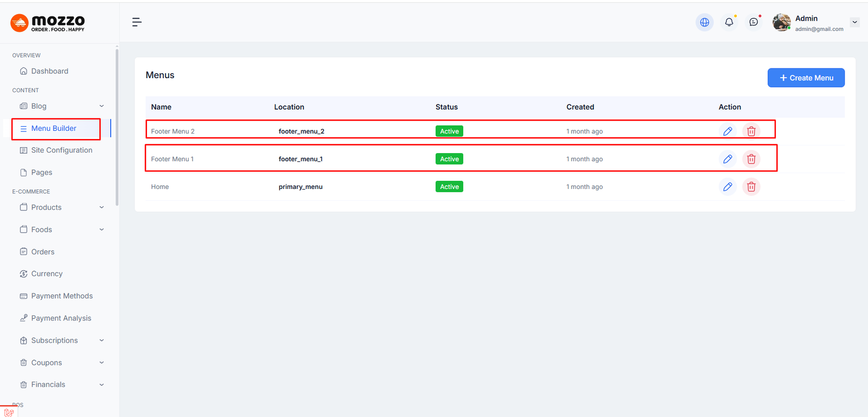Expand the Foods submenu
868x417 pixels.
pyautogui.click(x=101, y=230)
